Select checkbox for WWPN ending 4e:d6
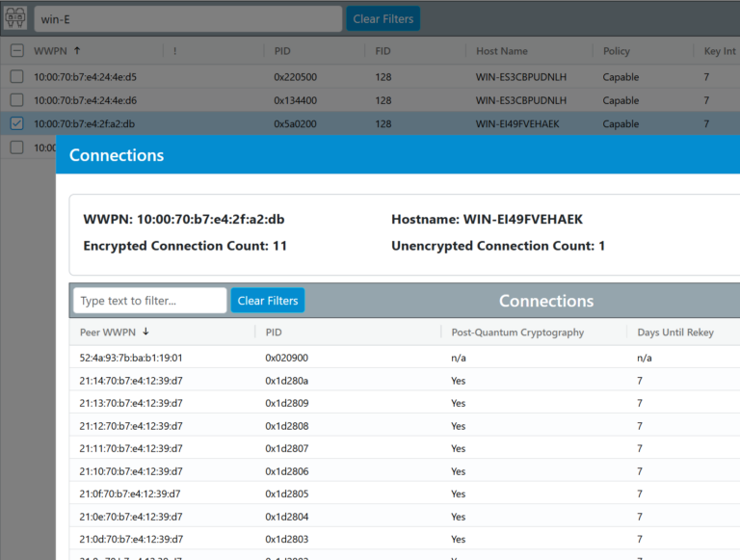Image resolution: width=740 pixels, height=560 pixels. (x=16, y=100)
